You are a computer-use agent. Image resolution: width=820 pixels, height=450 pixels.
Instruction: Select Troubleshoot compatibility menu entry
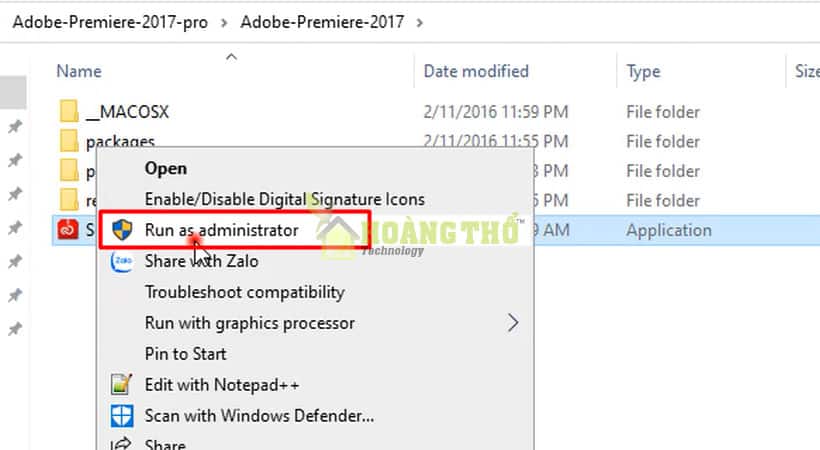pos(245,292)
